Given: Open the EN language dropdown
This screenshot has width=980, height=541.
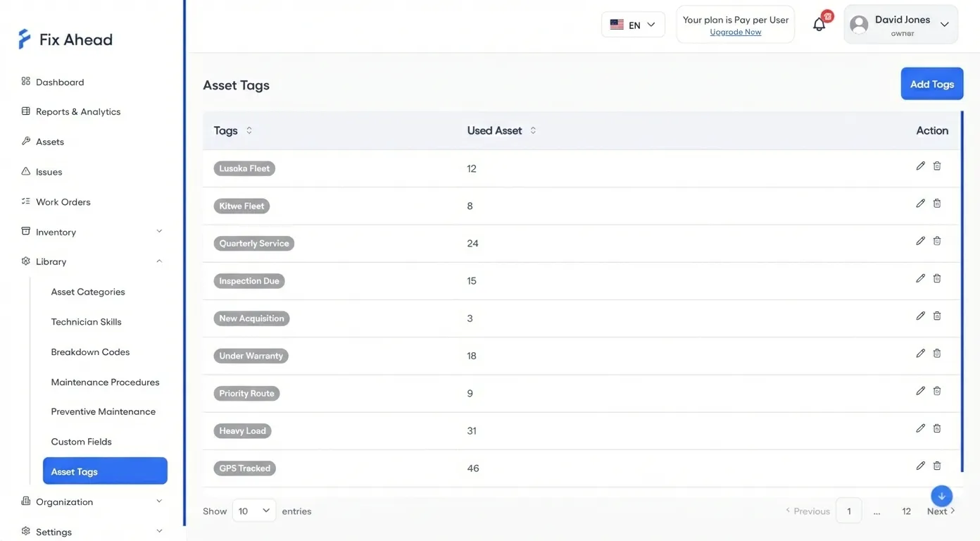Looking at the screenshot, I should pyautogui.click(x=633, y=25).
